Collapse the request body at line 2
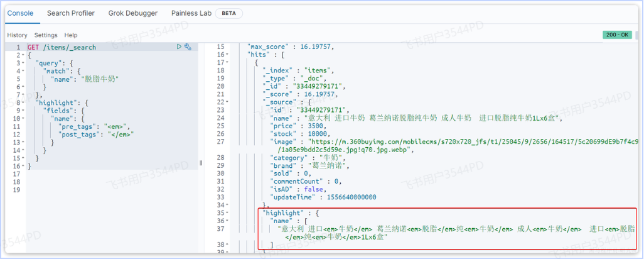Viewport: 644px width, 259px height. pos(23,55)
